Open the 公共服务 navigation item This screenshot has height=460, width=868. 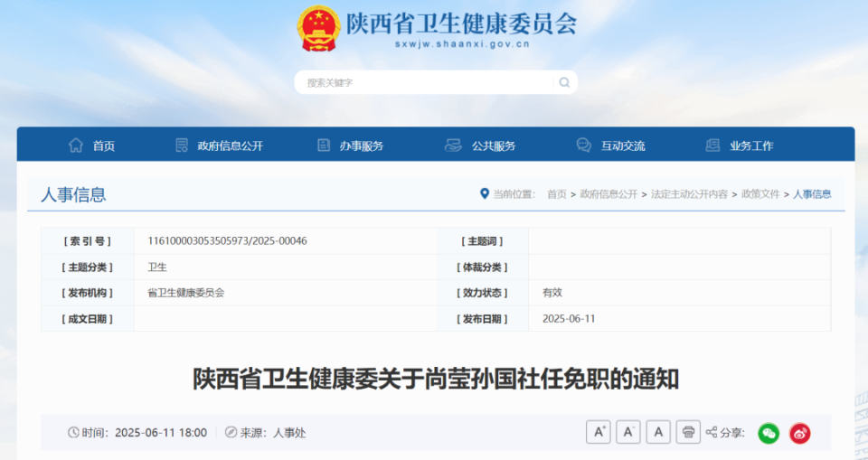[x=494, y=146]
